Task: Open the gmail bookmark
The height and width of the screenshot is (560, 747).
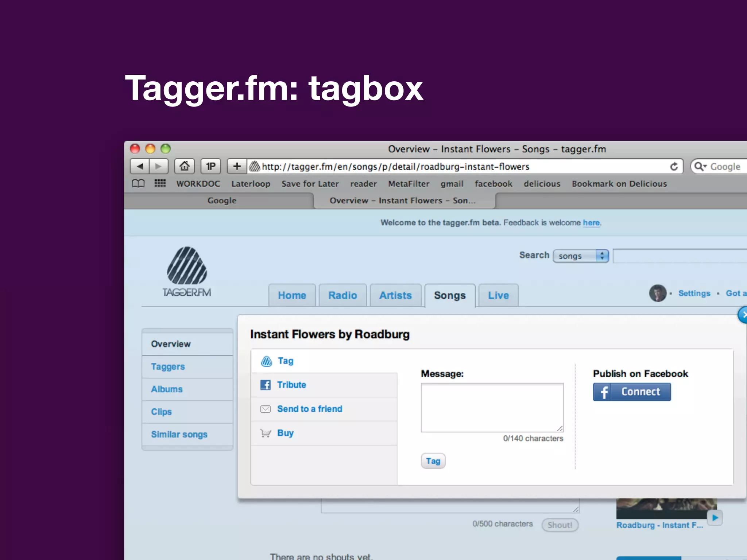Action: [x=452, y=184]
